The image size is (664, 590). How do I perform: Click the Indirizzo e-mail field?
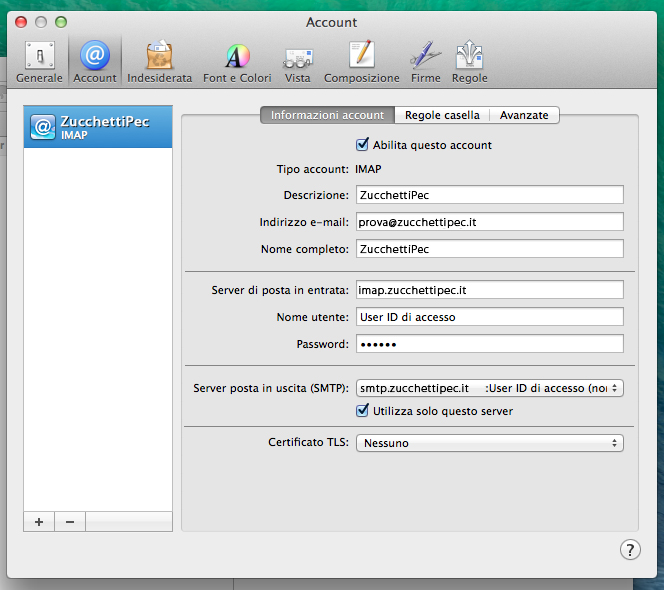pos(490,222)
